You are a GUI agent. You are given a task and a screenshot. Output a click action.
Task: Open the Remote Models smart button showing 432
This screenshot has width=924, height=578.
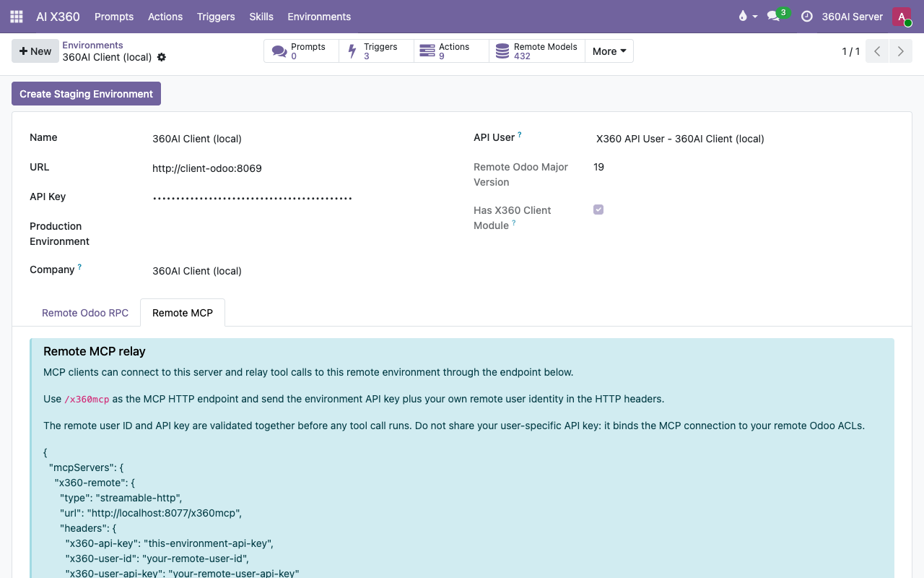click(x=537, y=51)
